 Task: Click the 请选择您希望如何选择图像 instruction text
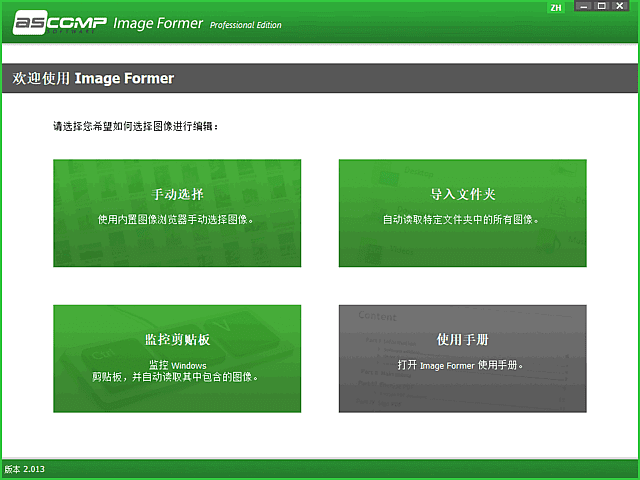[x=135, y=128]
